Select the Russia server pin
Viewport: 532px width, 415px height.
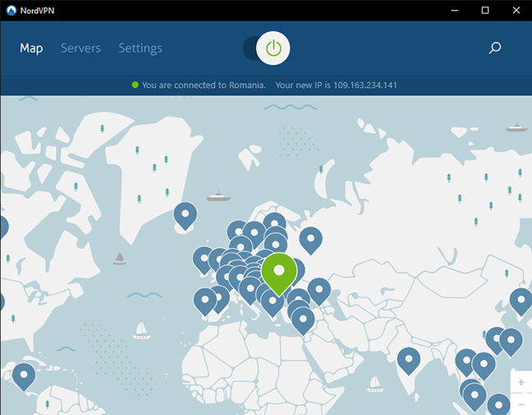[x=311, y=241]
